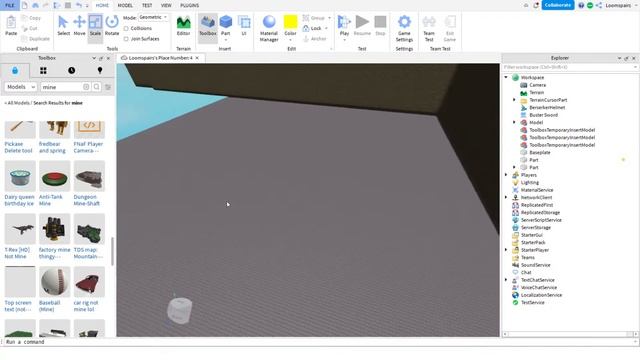The height and width of the screenshot is (360, 640).
Task: Toggle the Join Surfaces checkbox
Action: pyautogui.click(x=126, y=39)
